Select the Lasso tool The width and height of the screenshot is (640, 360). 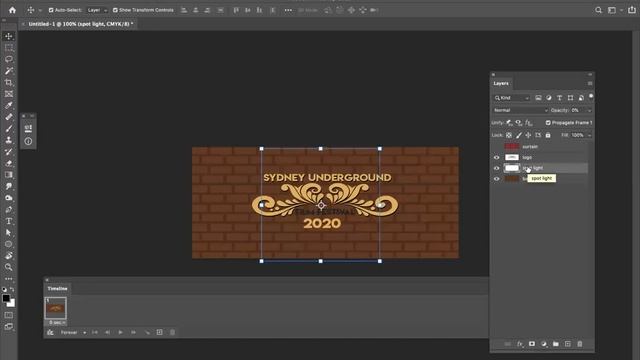pyautogui.click(x=9, y=59)
